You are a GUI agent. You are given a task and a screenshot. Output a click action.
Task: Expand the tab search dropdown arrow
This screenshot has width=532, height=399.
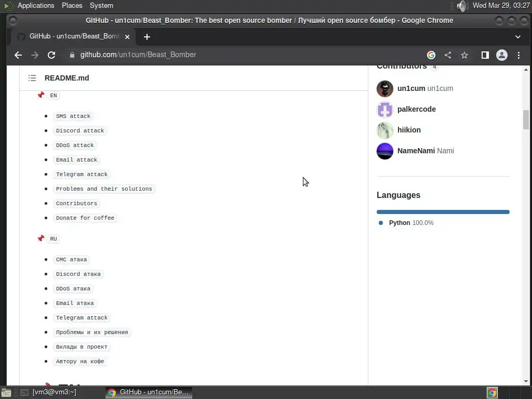518,37
